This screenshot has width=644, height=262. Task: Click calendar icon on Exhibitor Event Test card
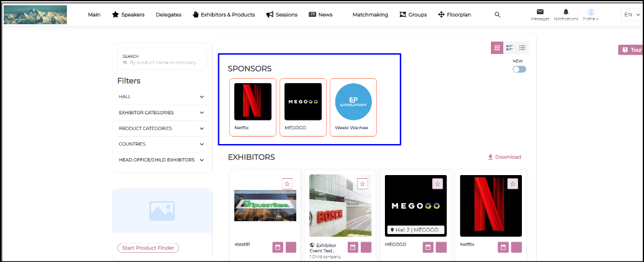tap(353, 247)
